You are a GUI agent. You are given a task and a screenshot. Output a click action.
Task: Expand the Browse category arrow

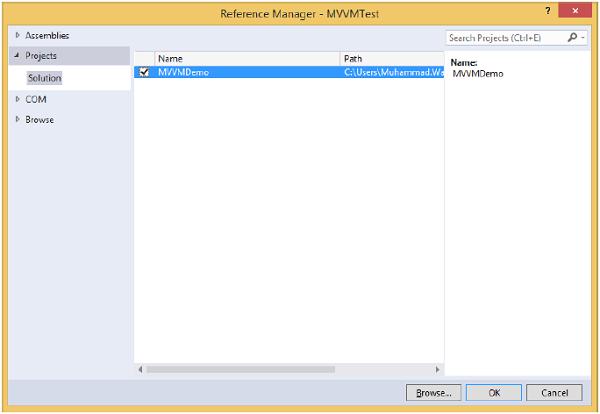point(17,120)
